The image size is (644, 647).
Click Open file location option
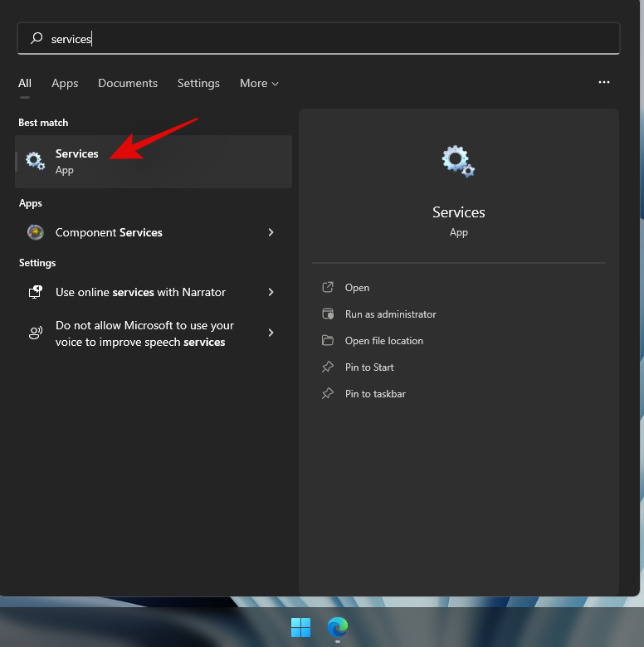coord(383,341)
